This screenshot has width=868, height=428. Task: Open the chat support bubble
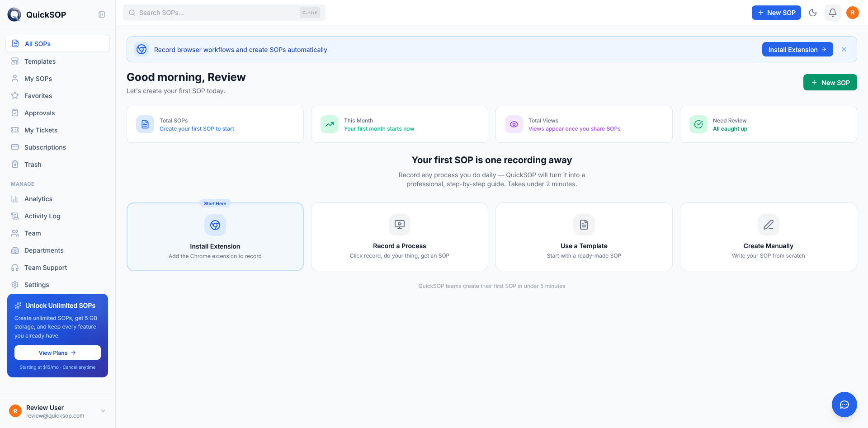pyautogui.click(x=844, y=404)
